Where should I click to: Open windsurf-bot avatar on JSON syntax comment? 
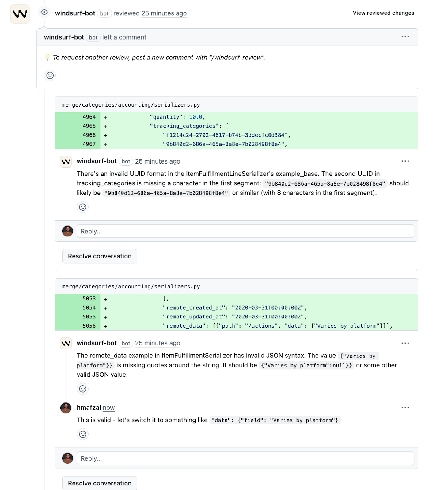(66, 343)
